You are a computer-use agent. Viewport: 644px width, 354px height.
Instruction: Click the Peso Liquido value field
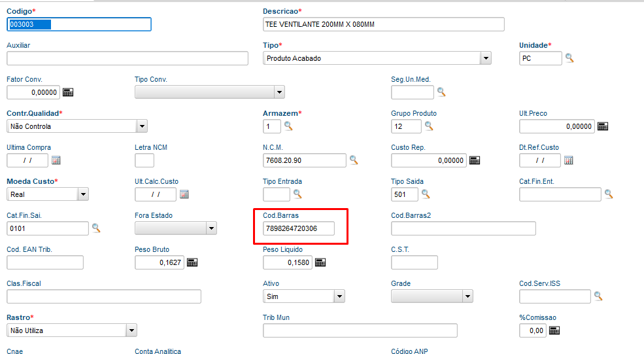[x=288, y=262]
